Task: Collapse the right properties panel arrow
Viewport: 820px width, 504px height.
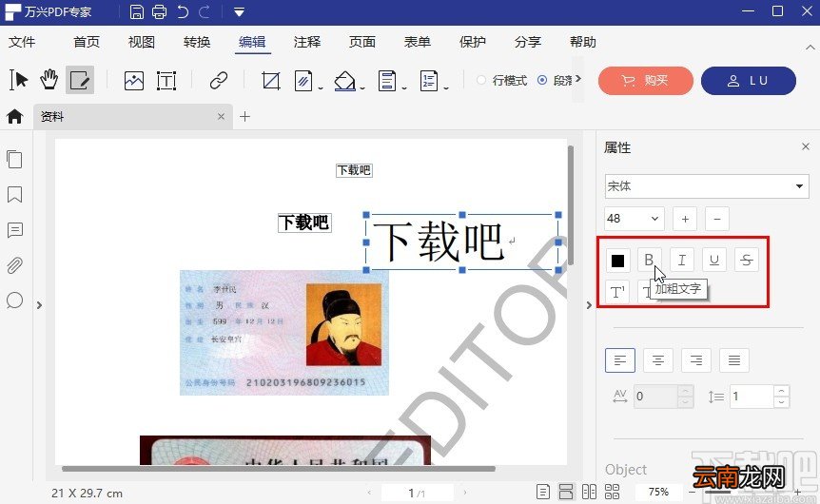Action: tap(589, 305)
